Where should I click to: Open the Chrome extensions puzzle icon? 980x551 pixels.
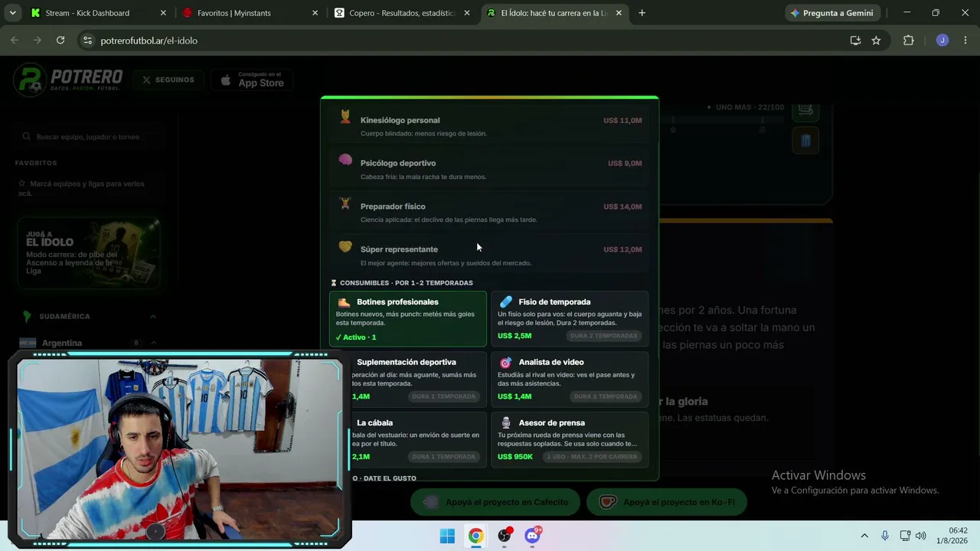pos(909,41)
